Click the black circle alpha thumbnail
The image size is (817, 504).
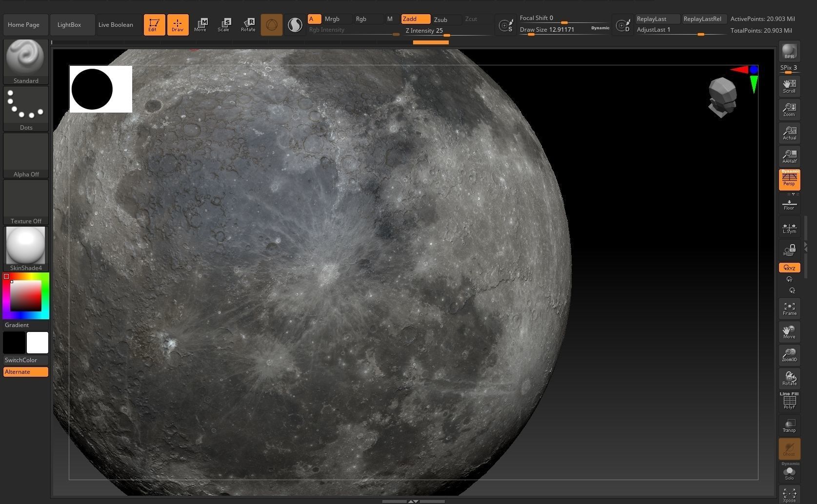101,89
